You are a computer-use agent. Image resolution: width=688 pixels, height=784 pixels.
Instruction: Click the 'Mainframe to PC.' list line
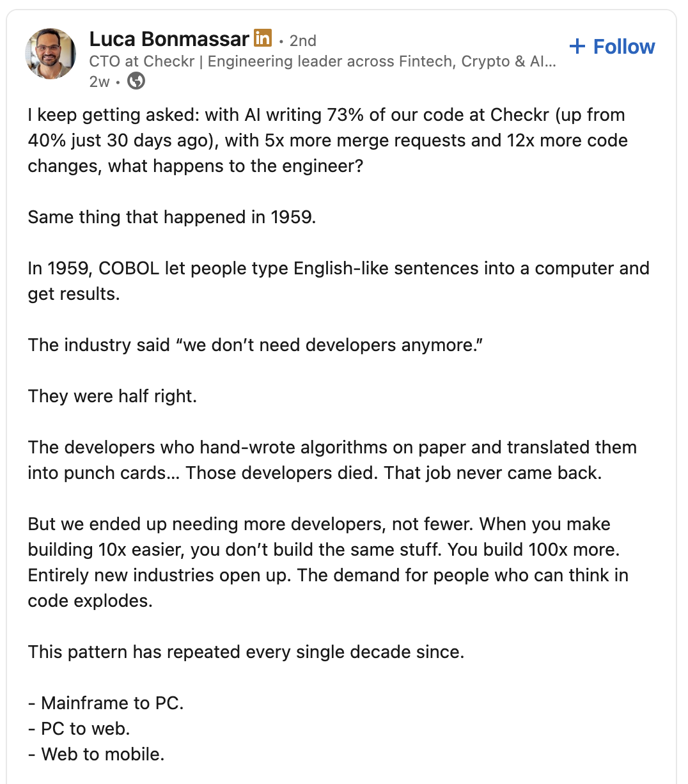[106, 703]
